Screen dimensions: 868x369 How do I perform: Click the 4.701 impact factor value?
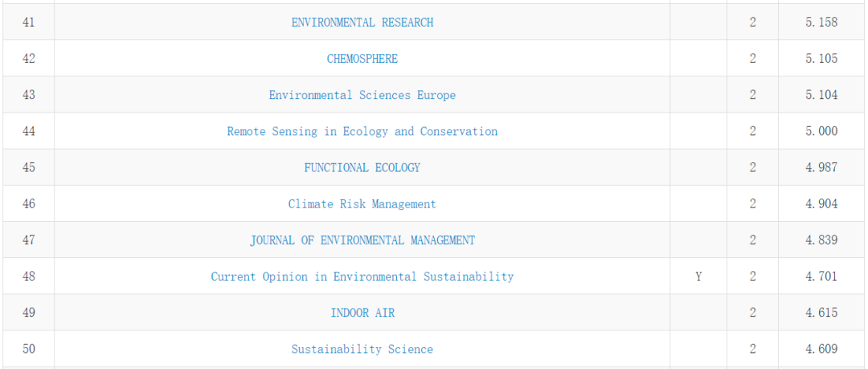pyautogui.click(x=821, y=277)
